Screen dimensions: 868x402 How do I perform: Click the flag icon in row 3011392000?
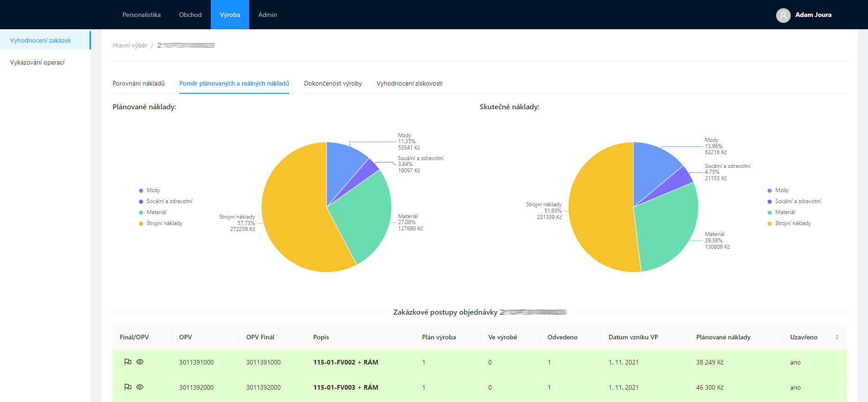click(x=128, y=387)
